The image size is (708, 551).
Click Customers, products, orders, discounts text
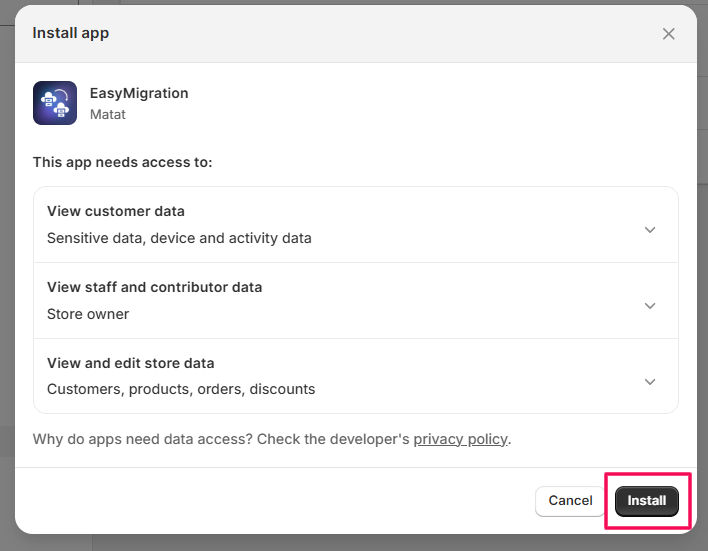click(x=181, y=389)
